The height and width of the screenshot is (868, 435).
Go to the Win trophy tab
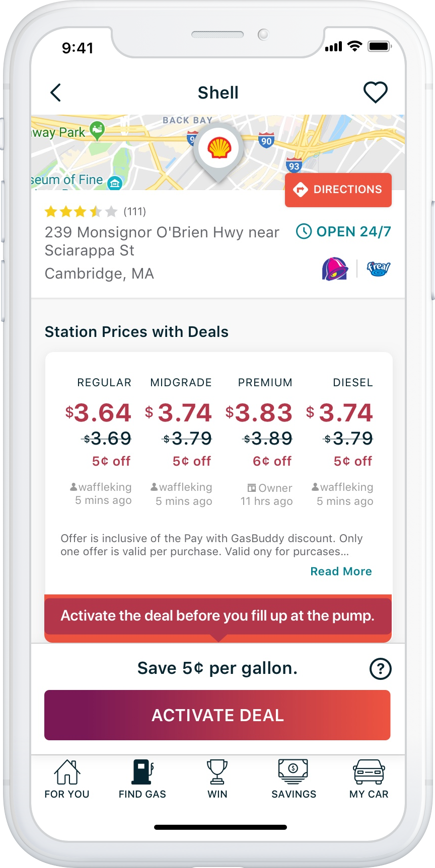[x=217, y=779]
